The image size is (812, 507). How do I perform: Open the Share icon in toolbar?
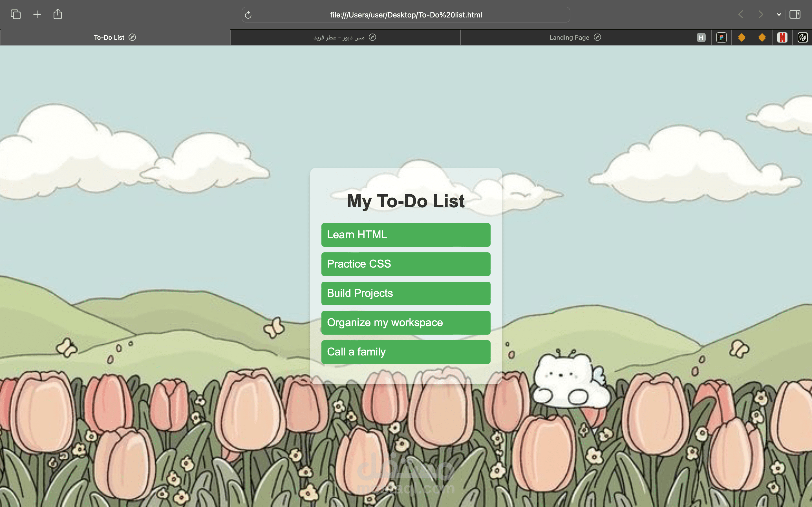[58, 14]
